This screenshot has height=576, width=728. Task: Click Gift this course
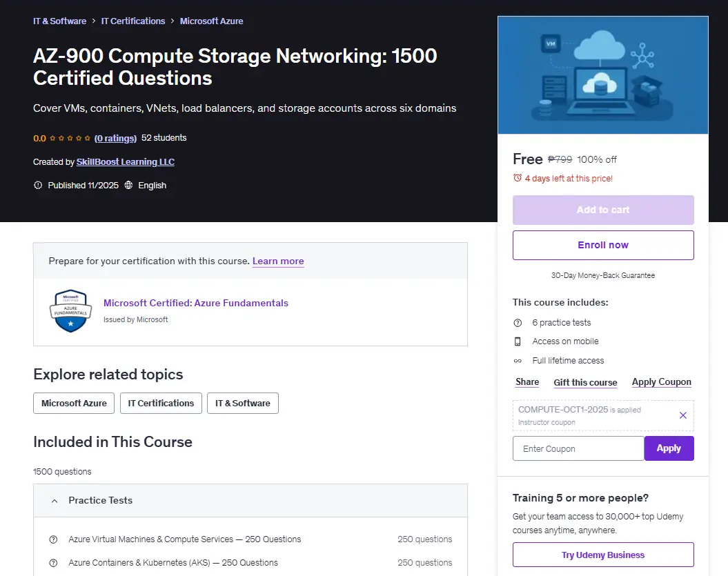point(585,382)
